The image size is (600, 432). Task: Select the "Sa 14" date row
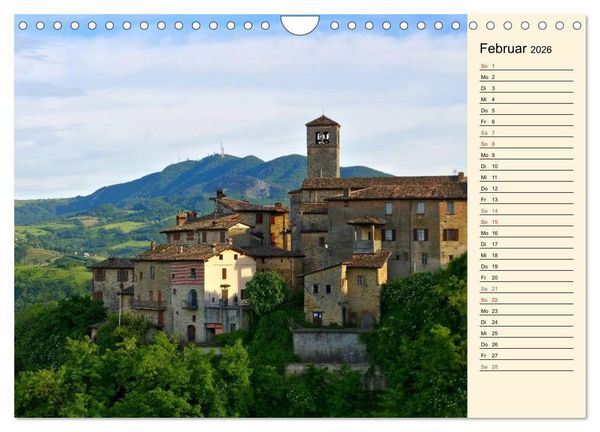(x=527, y=210)
